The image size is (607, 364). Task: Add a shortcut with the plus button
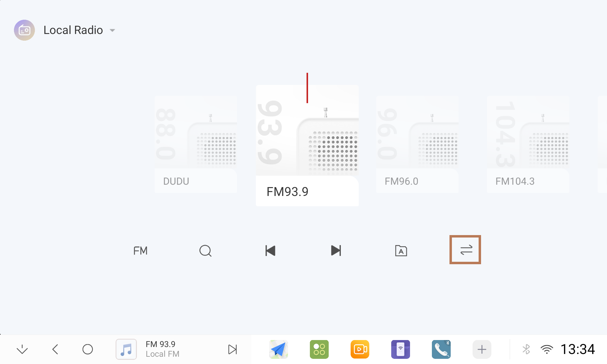click(x=482, y=349)
